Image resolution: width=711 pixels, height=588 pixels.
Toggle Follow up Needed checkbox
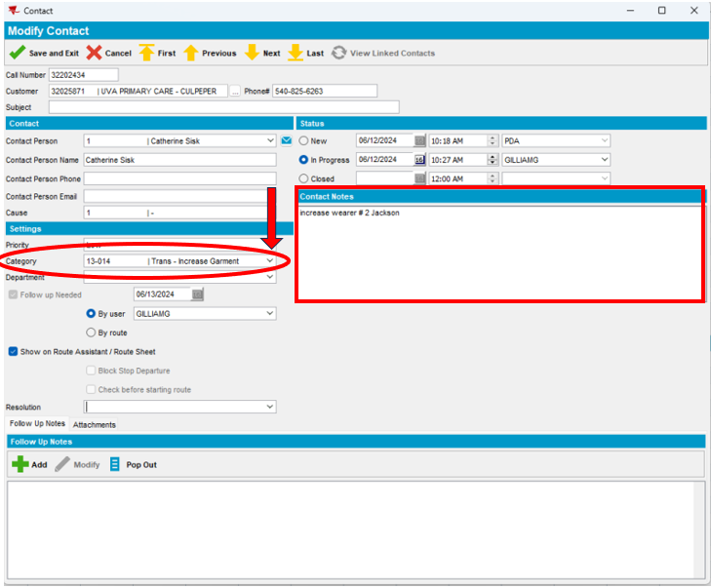[x=13, y=294]
